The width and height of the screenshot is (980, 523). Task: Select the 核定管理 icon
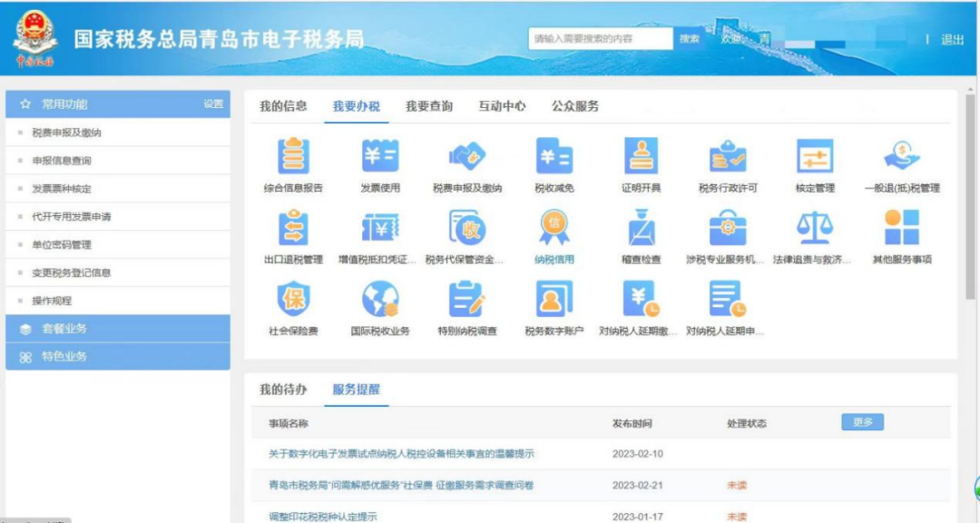[x=814, y=156]
